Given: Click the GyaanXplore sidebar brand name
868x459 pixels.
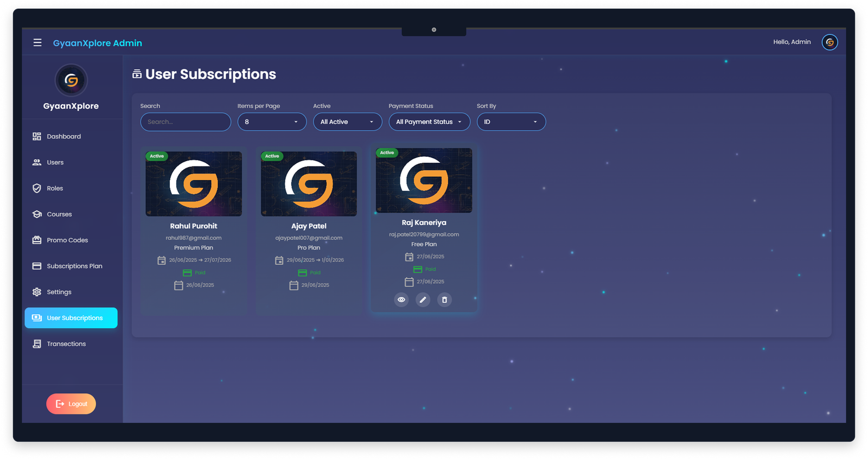Looking at the screenshot, I should tap(71, 106).
